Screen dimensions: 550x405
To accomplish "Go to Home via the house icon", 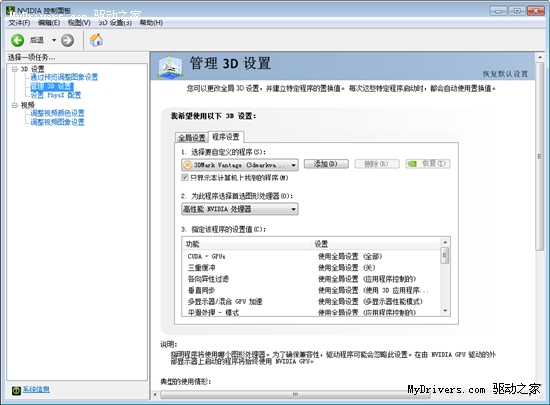I will pos(96,40).
